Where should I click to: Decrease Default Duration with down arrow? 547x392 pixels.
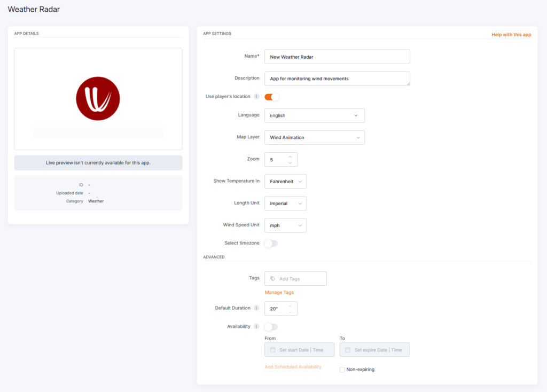[290, 312]
